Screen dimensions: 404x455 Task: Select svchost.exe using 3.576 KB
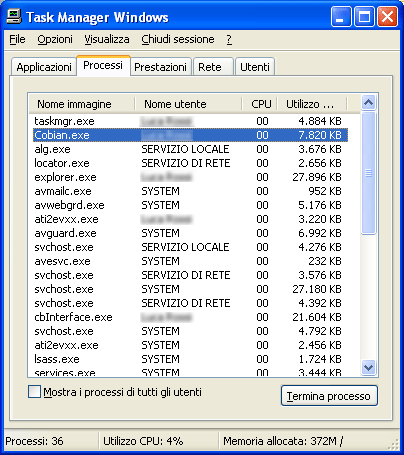[190, 275]
